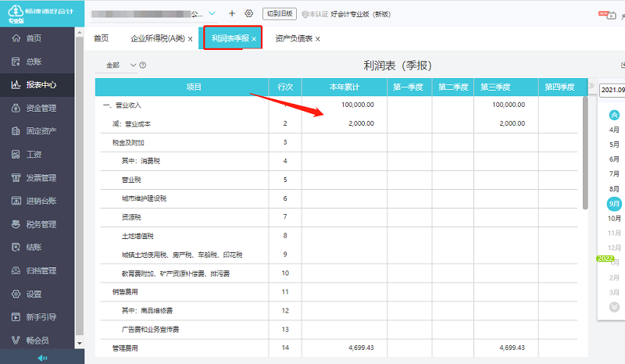This screenshot has height=364, width=625.
Task: Click 本年累计 value 100,000.00
Action: click(358, 105)
